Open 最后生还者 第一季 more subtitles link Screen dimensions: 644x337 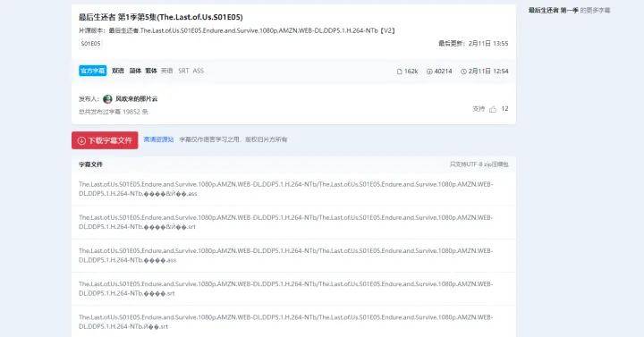pyautogui.click(x=569, y=10)
